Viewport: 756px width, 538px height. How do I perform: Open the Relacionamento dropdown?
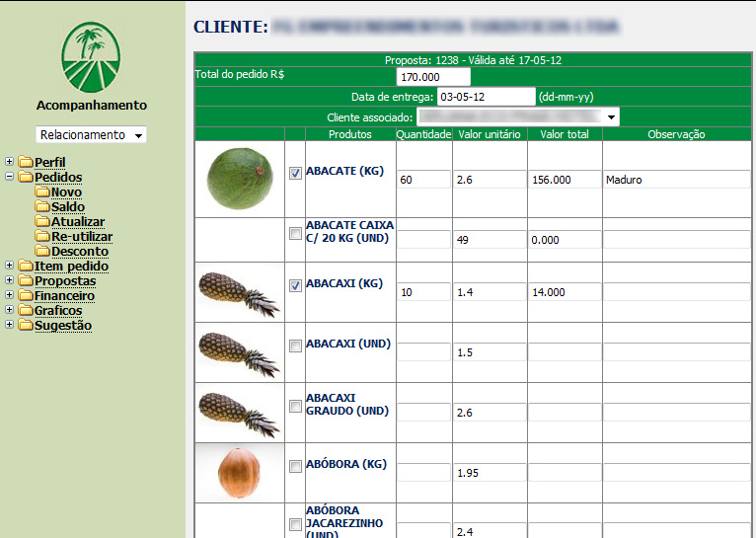click(91, 134)
